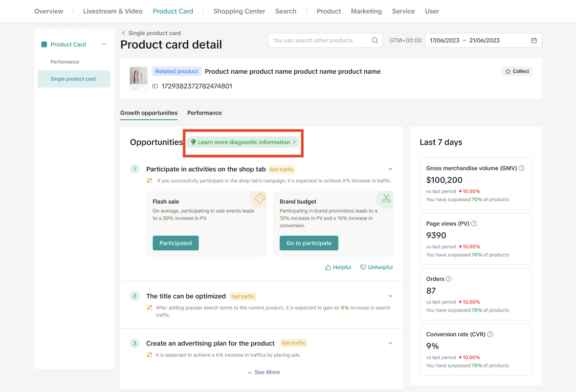
Task: Click See More to show more opportunities
Action: click(263, 372)
